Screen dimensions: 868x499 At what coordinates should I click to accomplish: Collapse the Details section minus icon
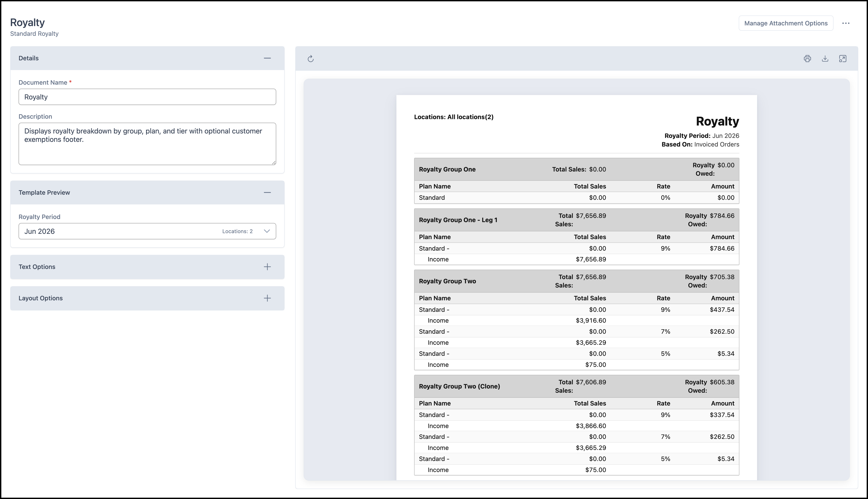pyautogui.click(x=267, y=58)
